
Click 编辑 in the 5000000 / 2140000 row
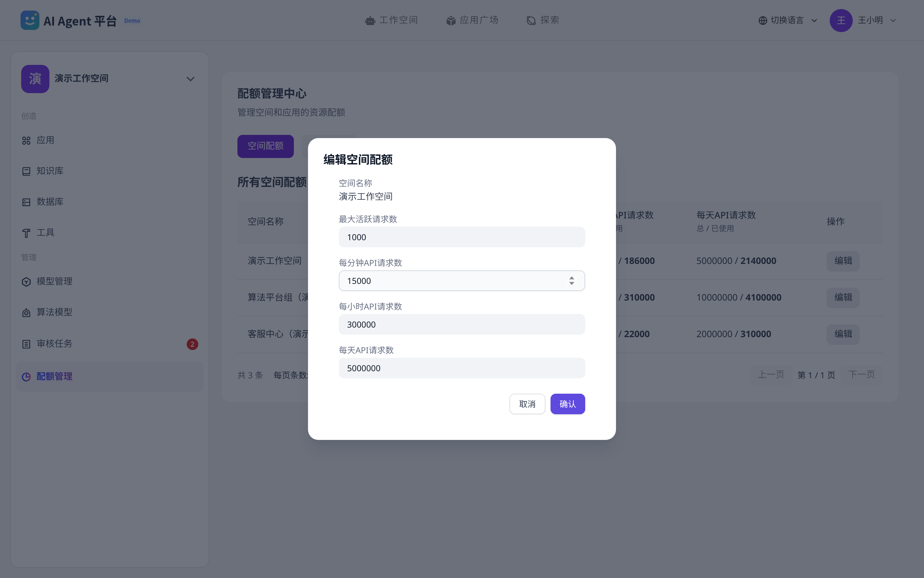coord(843,261)
